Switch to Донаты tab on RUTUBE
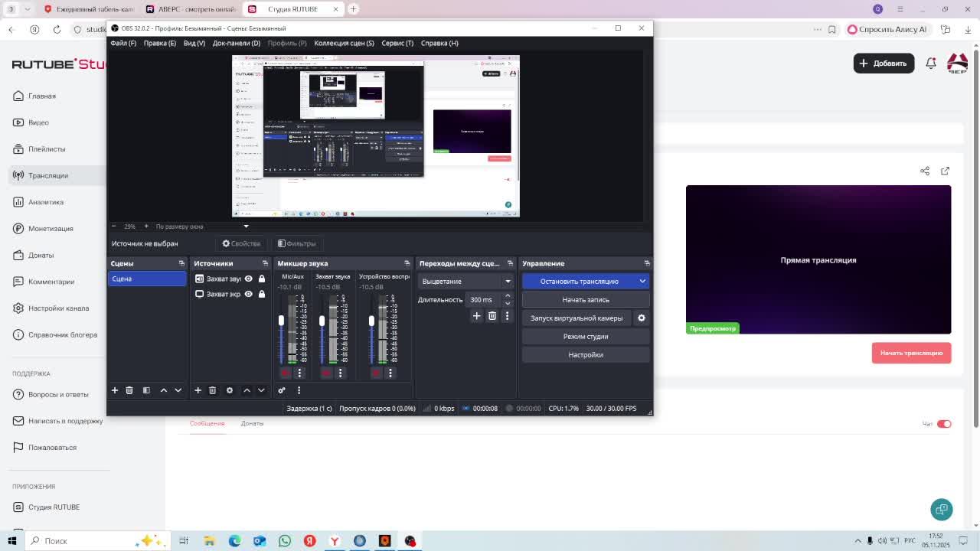The width and height of the screenshot is (980, 551). 252,423
